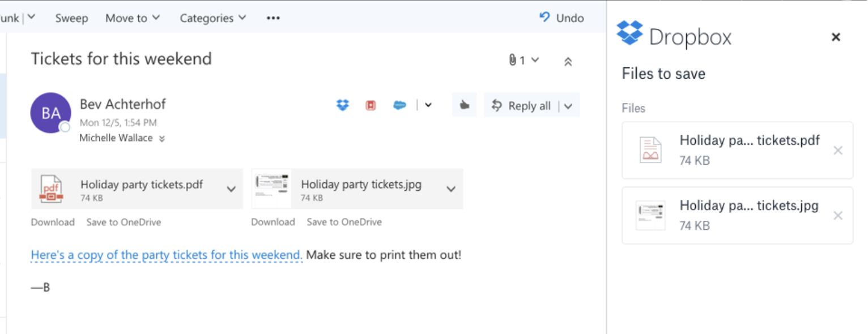The width and height of the screenshot is (868, 334).
Task: Click Sweep in the toolbar
Action: pos(71,18)
